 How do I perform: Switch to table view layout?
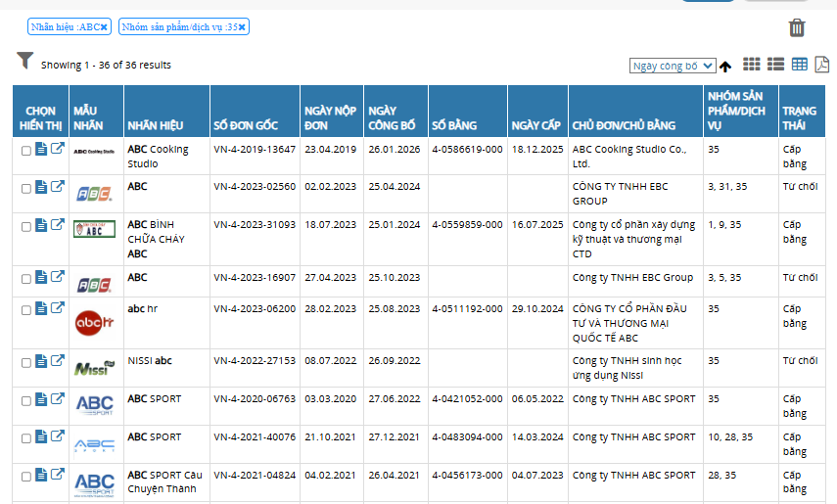click(x=800, y=65)
